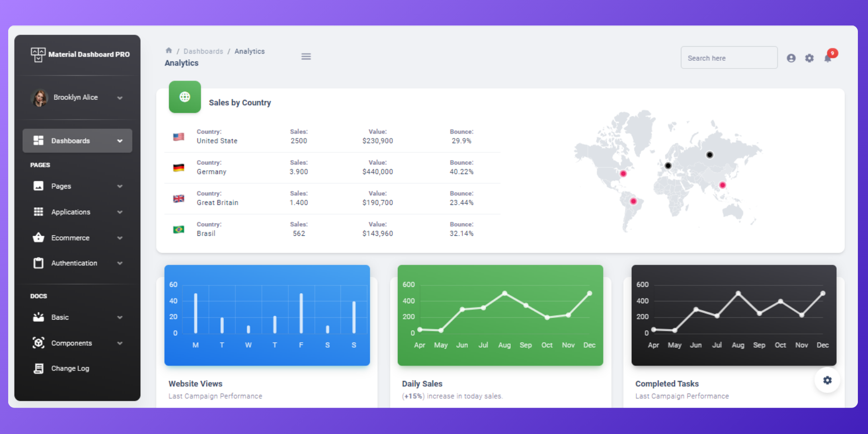
Task: Open the Change Log sidebar item
Action: [x=77, y=368]
